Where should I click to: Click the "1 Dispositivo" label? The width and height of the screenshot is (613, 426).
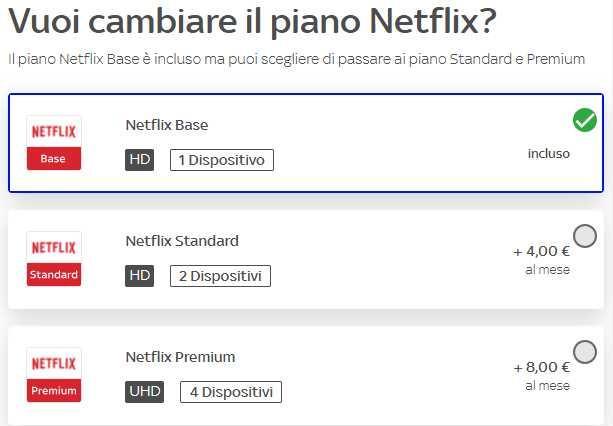(221, 160)
